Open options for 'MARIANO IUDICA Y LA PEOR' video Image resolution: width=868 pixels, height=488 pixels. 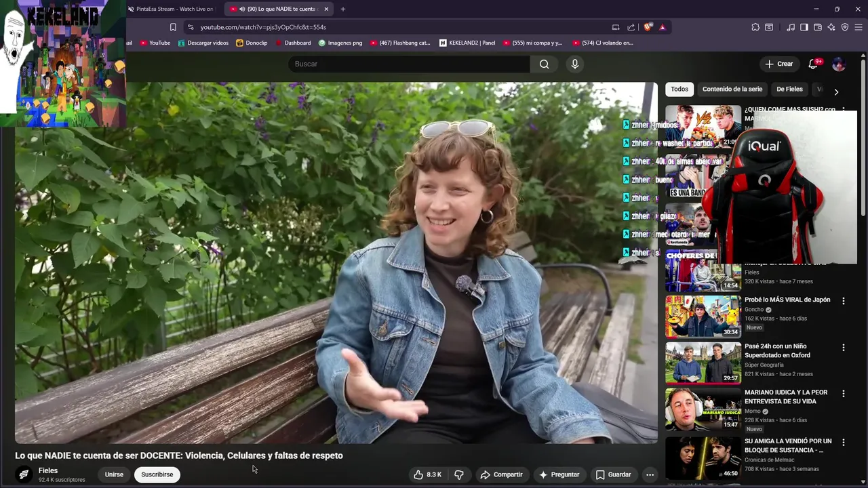tap(844, 394)
